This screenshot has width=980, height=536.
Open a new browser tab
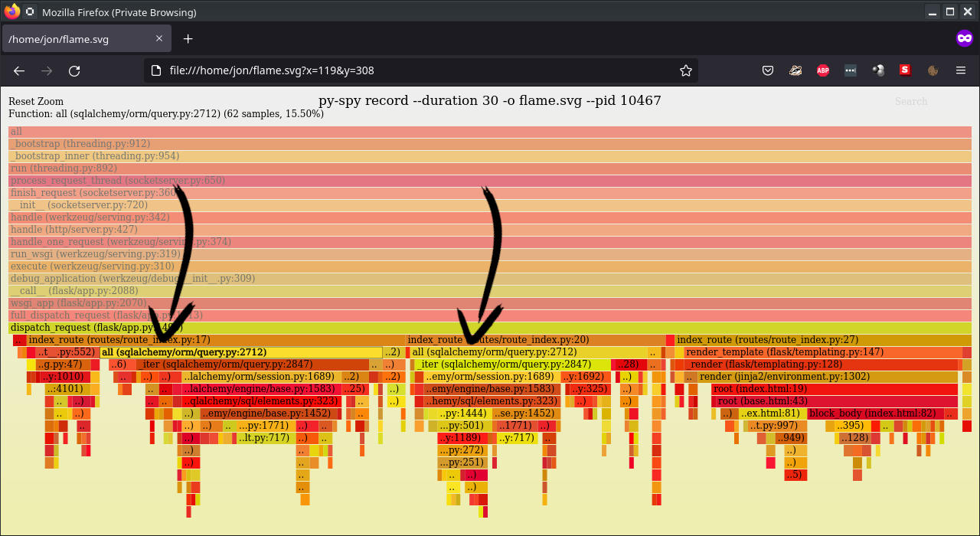188,39
